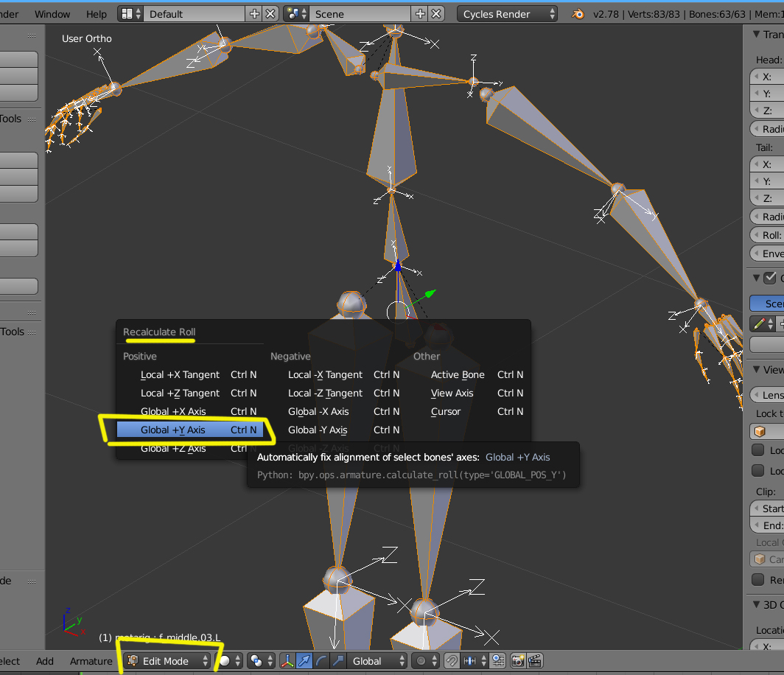Collapse the Transform panel
784x675 pixels.
(757, 34)
